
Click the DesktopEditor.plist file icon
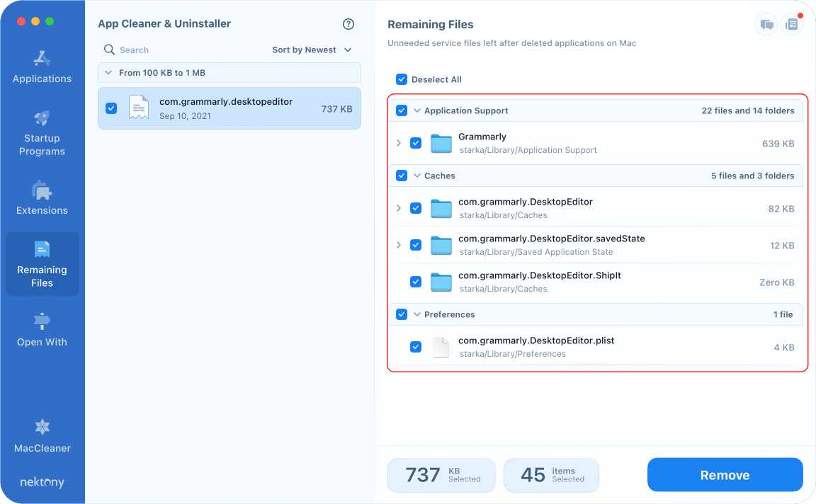[x=441, y=347]
